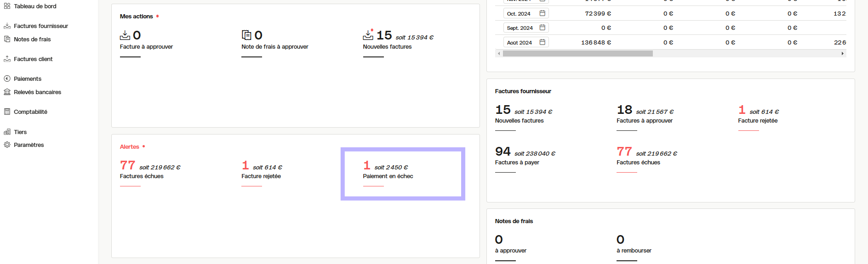Open the Comptabilité menu item

30,112
